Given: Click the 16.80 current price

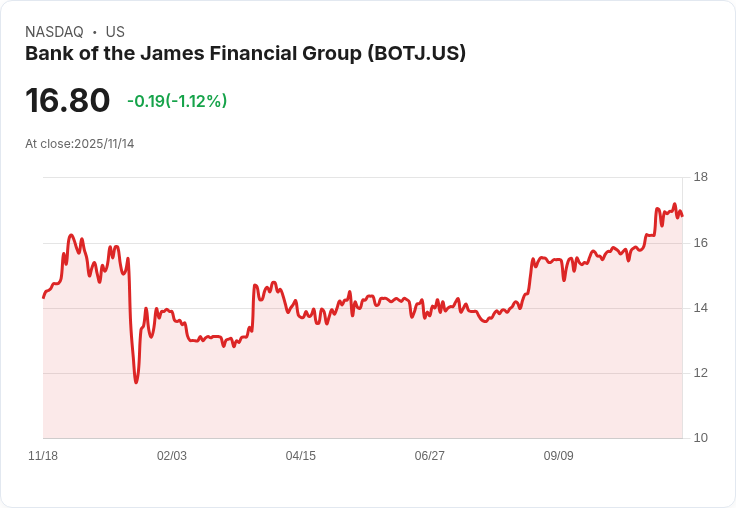Looking at the screenshot, I should (67, 100).
